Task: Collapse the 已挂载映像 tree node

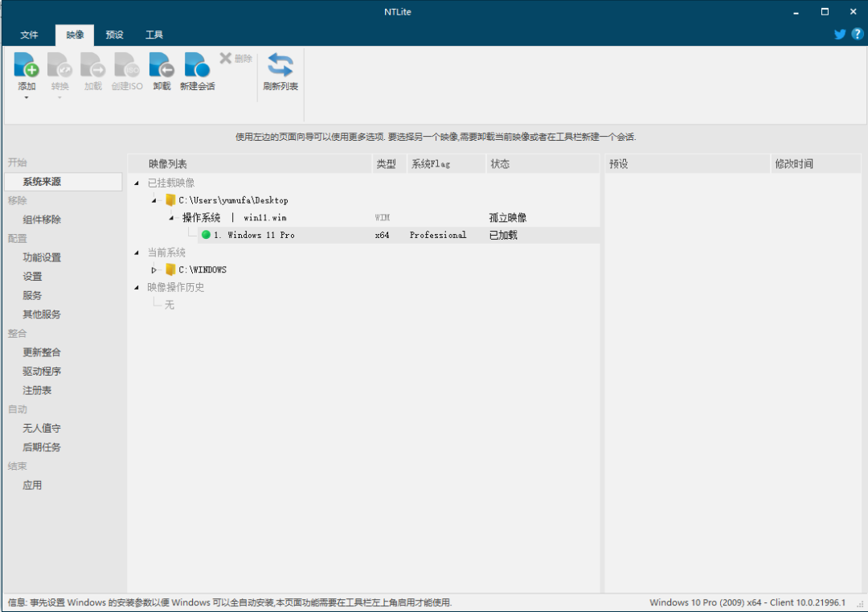Action: click(x=137, y=183)
